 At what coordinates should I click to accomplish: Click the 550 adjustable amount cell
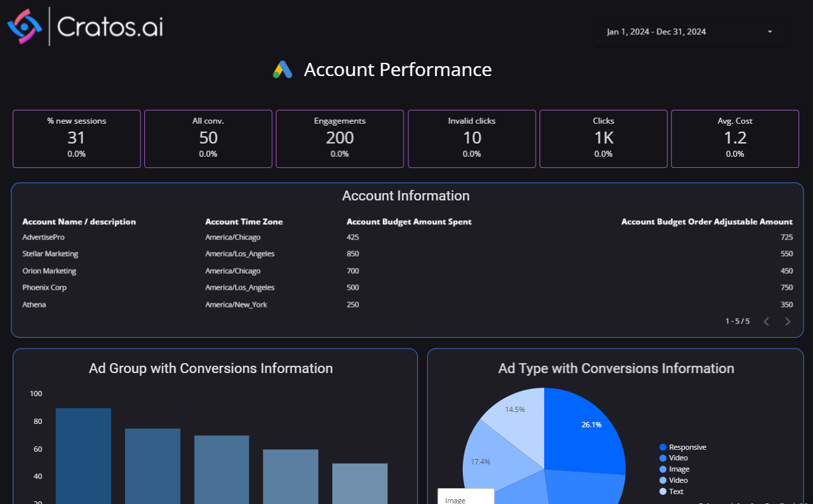[787, 254]
